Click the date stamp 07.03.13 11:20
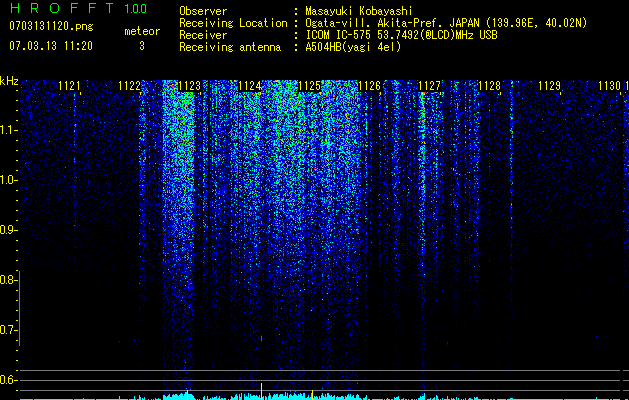629x400 pixels. 51,46
